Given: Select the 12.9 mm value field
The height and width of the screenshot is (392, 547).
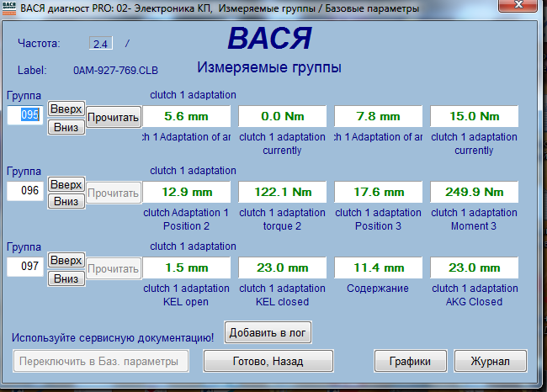Looking at the screenshot, I should pos(187,192).
